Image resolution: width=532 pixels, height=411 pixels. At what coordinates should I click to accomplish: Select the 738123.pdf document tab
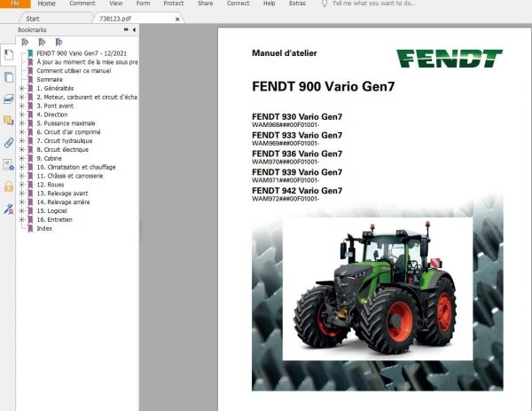[x=115, y=19]
